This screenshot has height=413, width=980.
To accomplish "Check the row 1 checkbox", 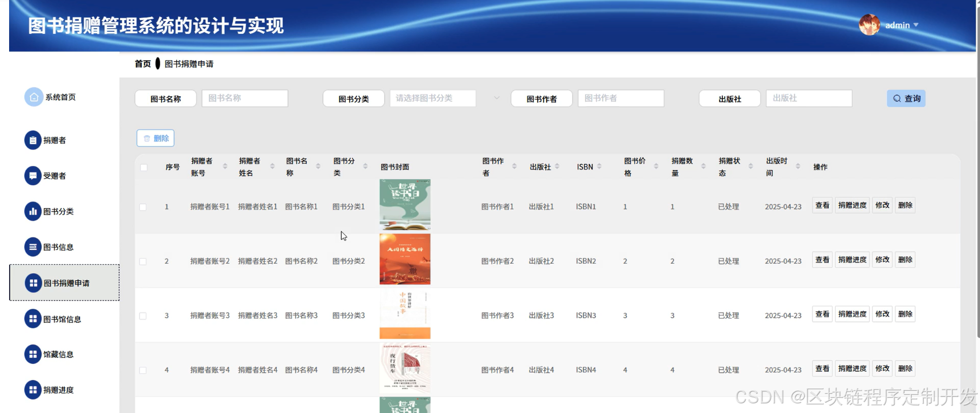I will pyautogui.click(x=143, y=207).
